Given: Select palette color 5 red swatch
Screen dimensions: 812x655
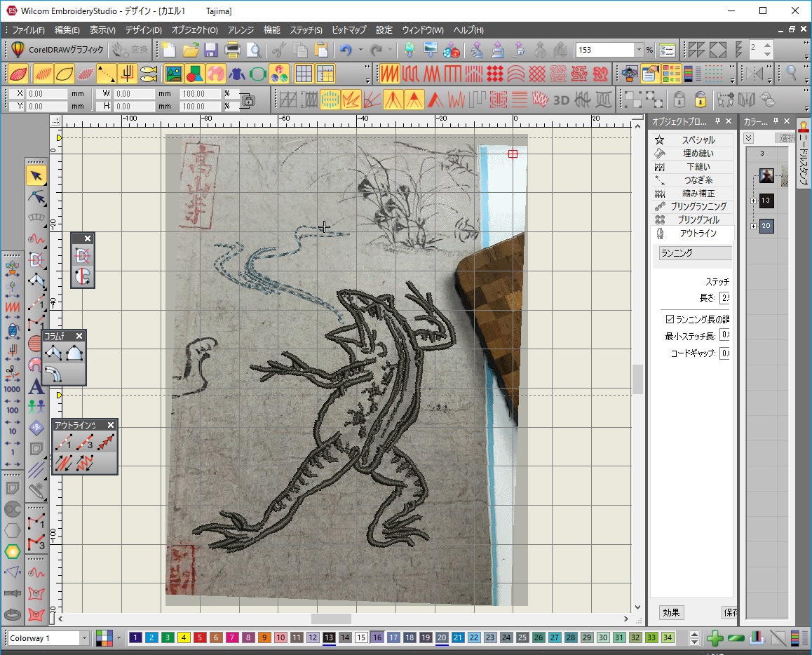Looking at the screenshot, I should [200, 637].
